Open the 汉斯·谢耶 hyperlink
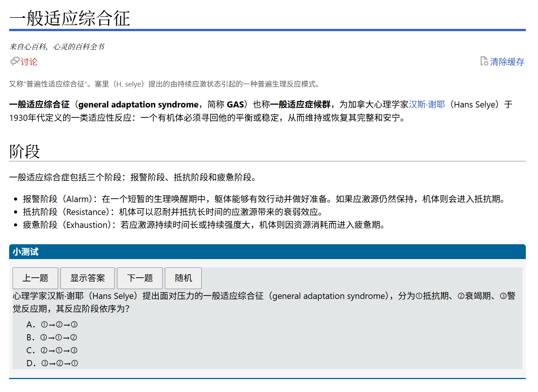 tap(427, 104)
